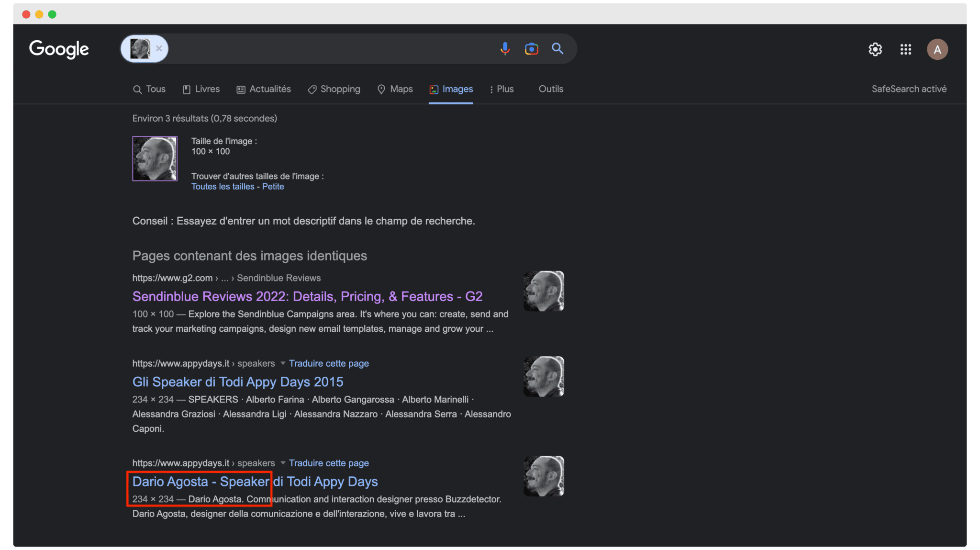This screenshot has height=550, width=980.
Task: Open the Google apps grid
Action: pos(905,49)
